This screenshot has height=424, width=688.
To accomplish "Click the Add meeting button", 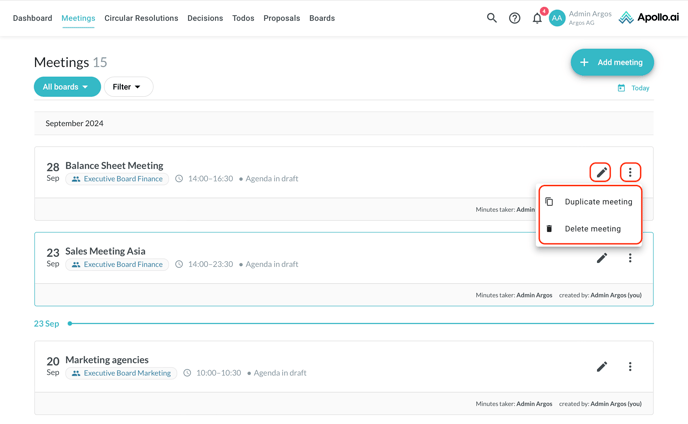I will (x=612, y=62).
